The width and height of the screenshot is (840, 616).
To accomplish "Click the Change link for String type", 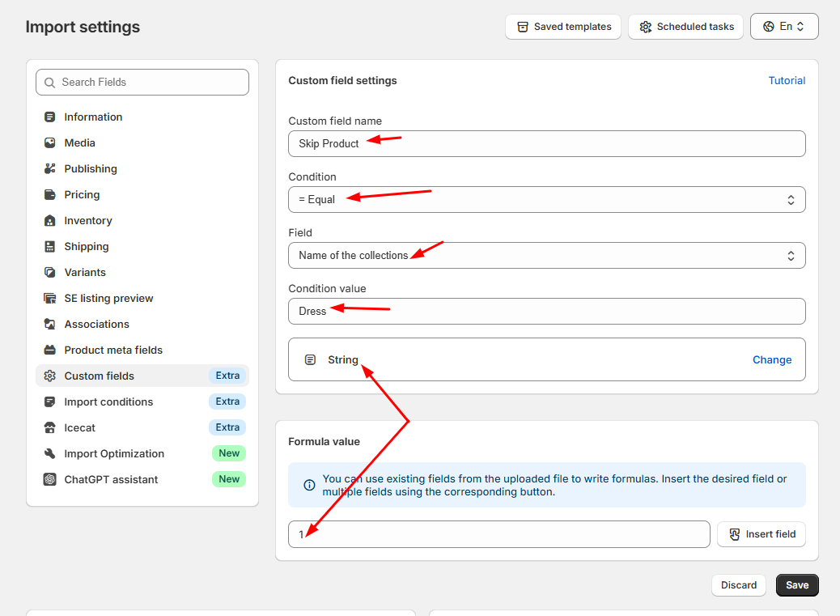I will (772, 360).
